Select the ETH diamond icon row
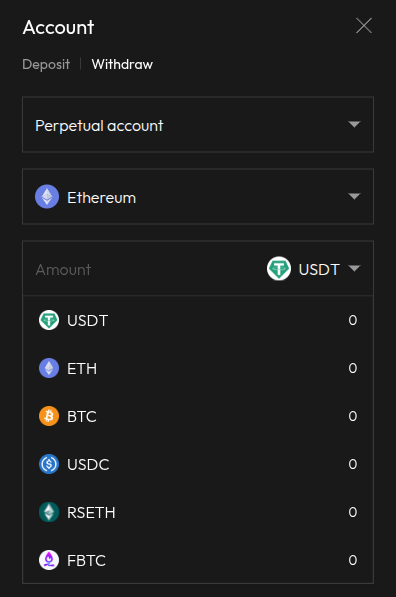396x597 pixels. click(49, 368)
